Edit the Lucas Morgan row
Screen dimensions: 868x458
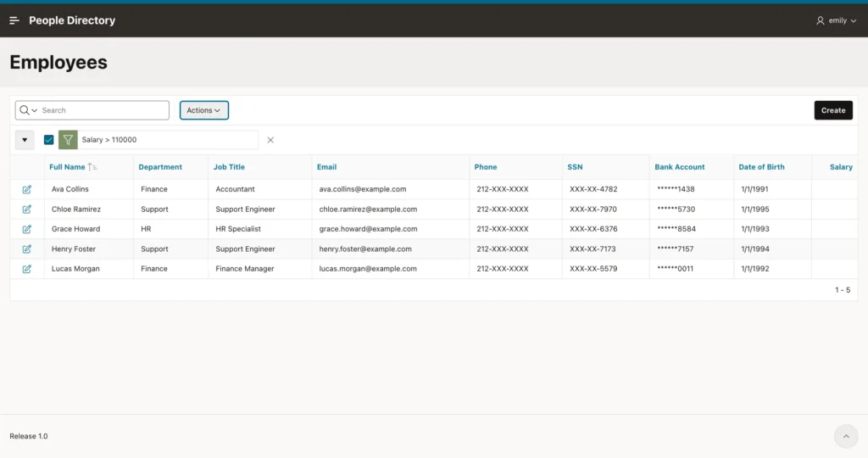click(x=26, y=269)
